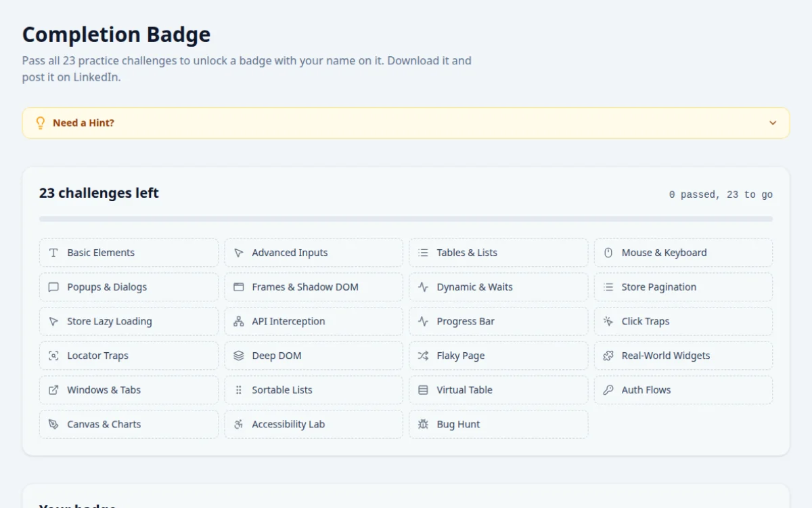Click the table rows icon beside Virtual Table

[423, 390]
